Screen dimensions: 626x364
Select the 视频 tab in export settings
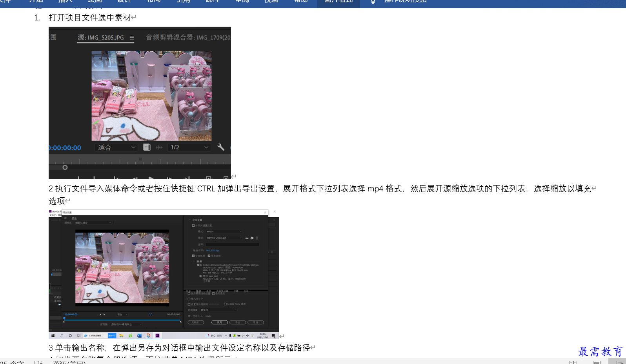coord(198,291)
